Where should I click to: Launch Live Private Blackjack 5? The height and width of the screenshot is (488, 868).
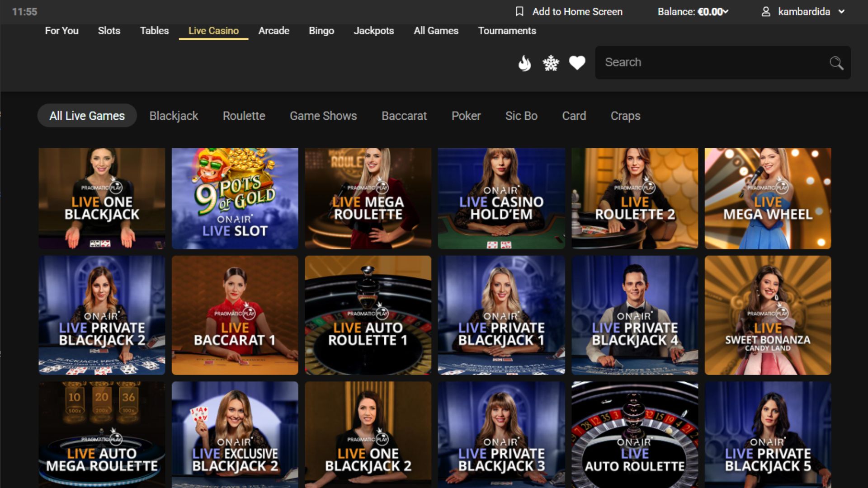point(768,435)
